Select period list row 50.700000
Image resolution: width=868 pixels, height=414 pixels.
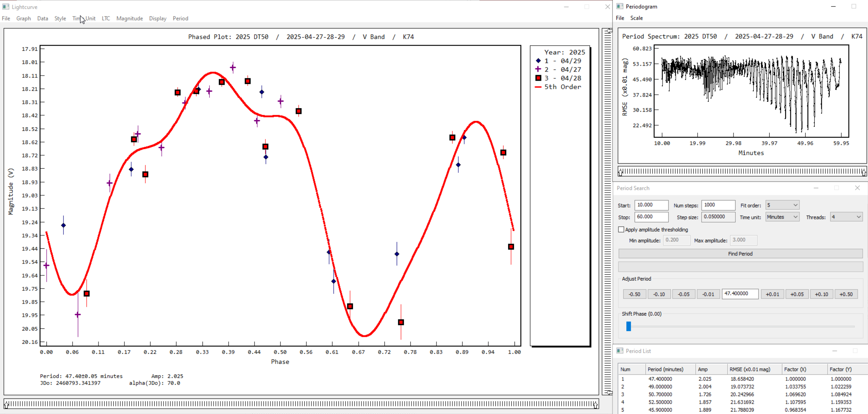coord(743,394)
